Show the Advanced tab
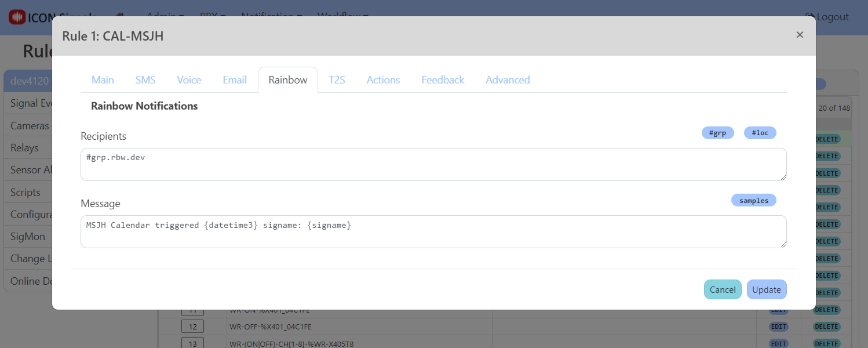The image size is (868, 348). tap(508, 80)
